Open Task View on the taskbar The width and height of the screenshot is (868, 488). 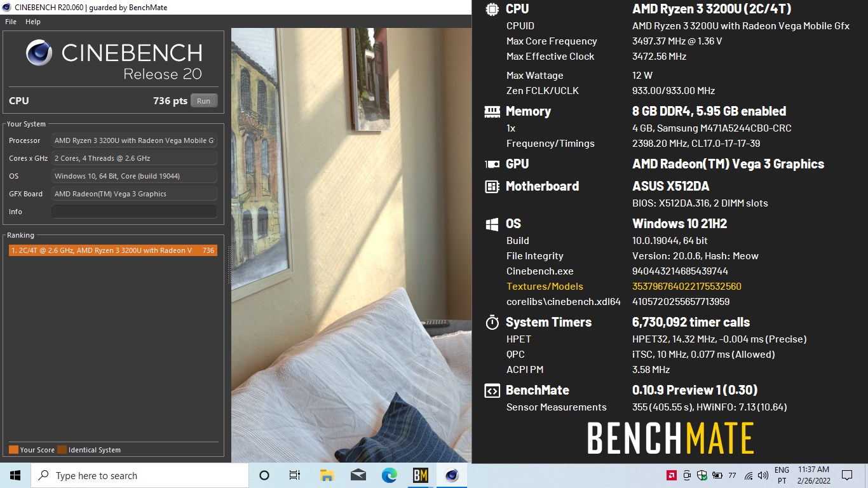295,475
